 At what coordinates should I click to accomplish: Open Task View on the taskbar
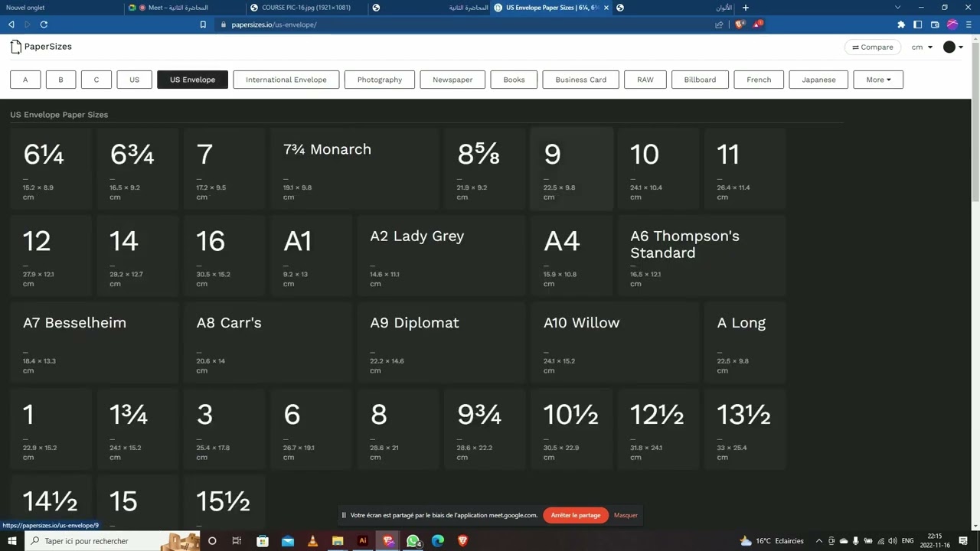[x=237, y=541]
